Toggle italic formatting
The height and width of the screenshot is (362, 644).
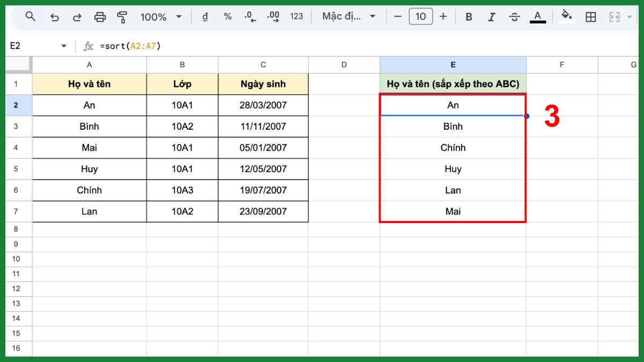pos(492,16)
